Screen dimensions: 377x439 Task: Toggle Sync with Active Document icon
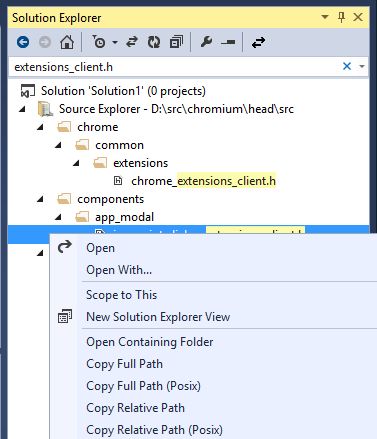click(x=132, y=42)
